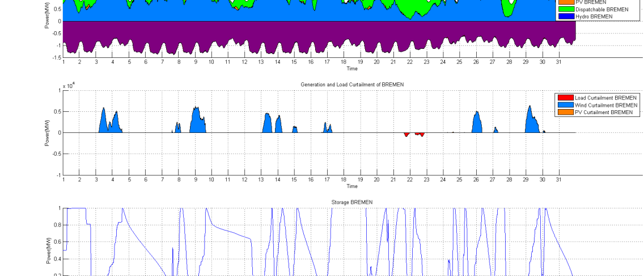Click the x 10^4 exponent label of curtailment plot
The height and width of the screenshot is (276, 644).
click(x=69, y=86)
